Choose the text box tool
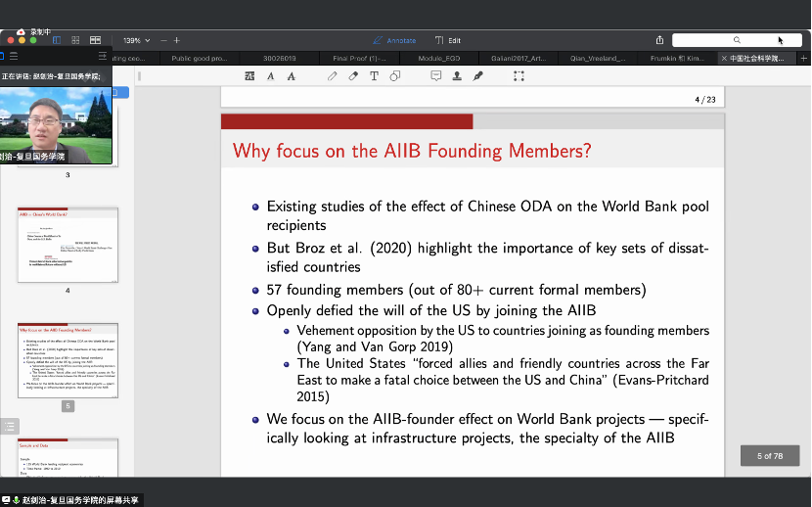The height and width of the screenshot is (507, 812). [374, 76]
